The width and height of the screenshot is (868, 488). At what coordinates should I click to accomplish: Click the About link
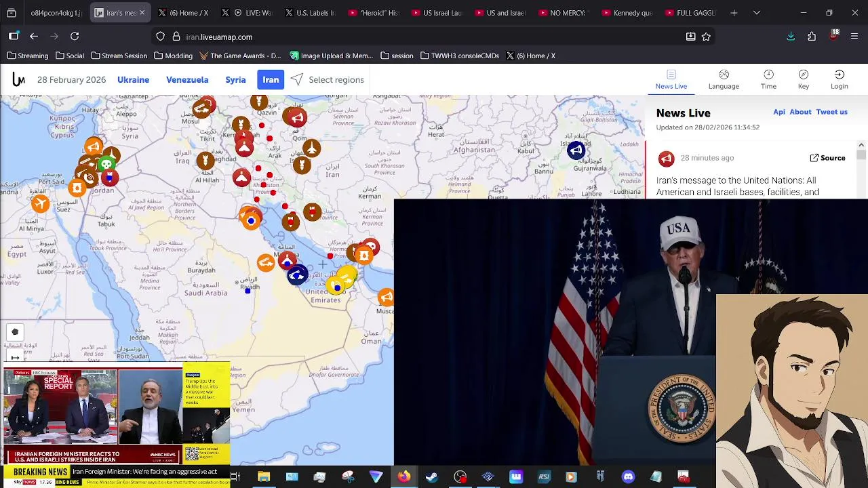click(x=800, y=112)
